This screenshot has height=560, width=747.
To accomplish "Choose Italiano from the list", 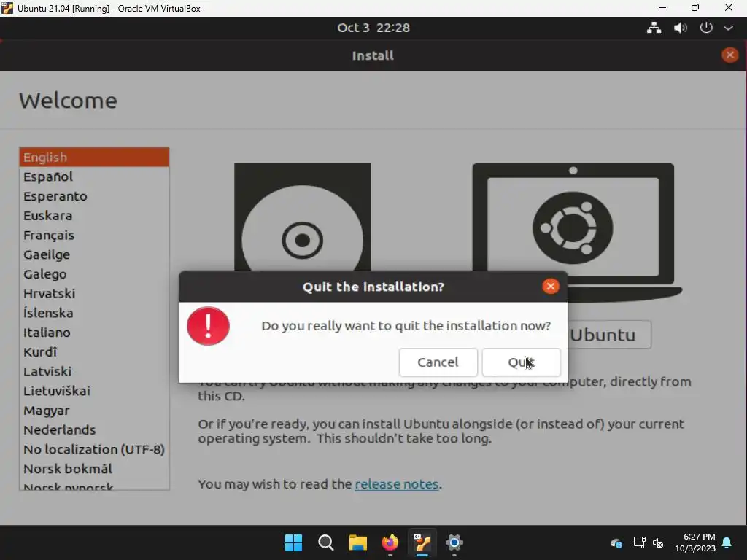I will pos(94,332).
